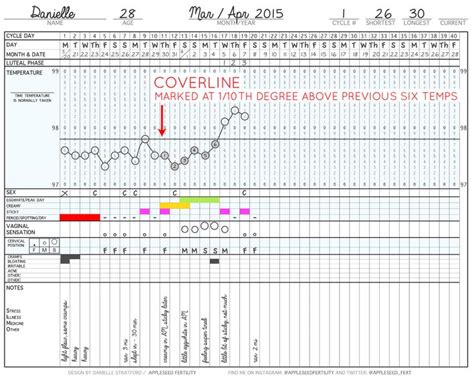Select the cycle day 1 temperature circle

[65, 151]
